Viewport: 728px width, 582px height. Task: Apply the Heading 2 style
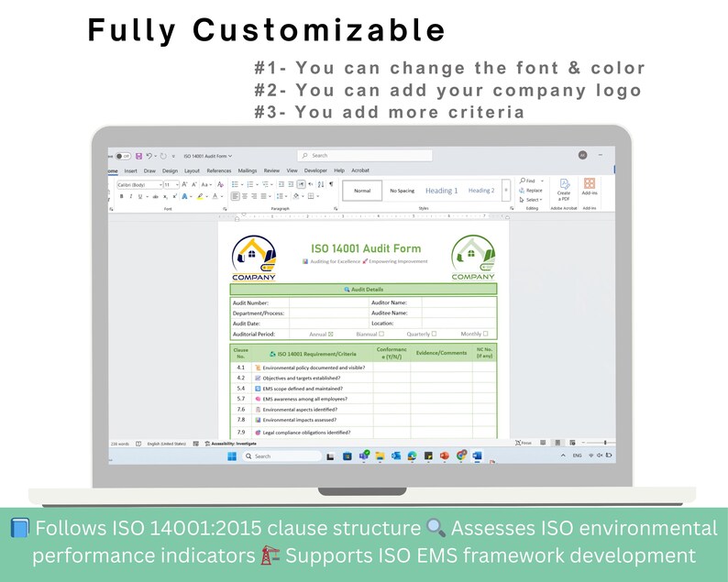coord(481,191)
